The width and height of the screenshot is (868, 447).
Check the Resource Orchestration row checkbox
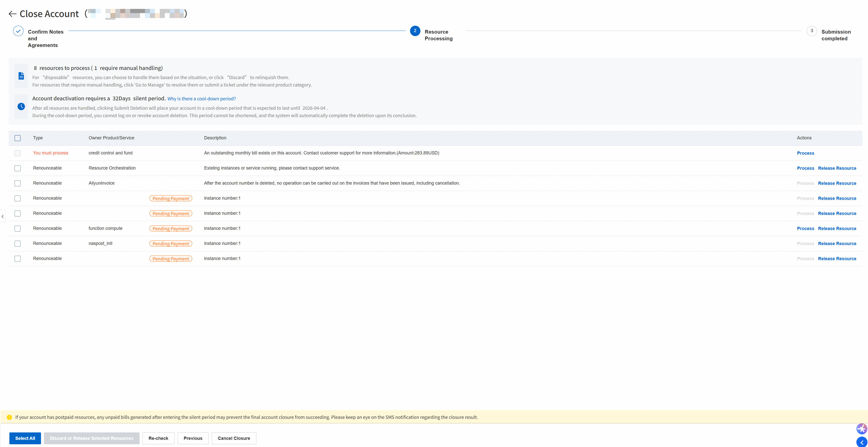tap(18, 168)
